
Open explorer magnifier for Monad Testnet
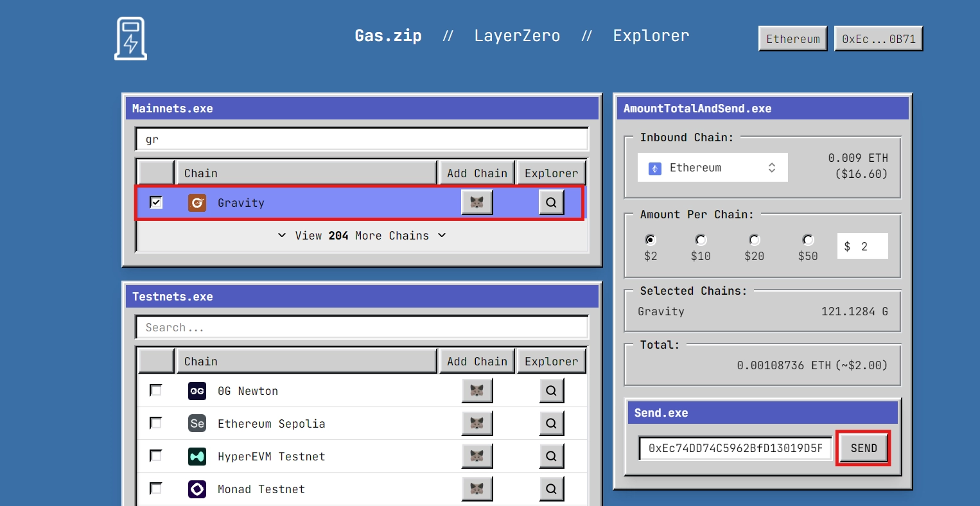pos(551,489)
